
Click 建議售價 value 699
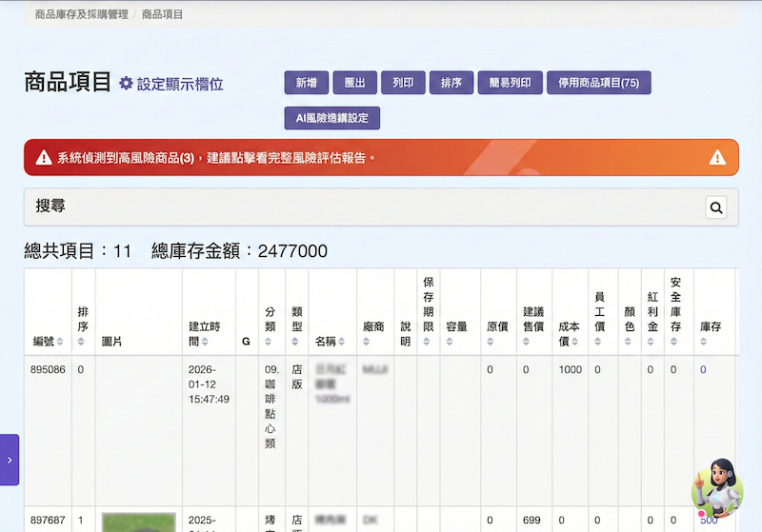(x=531, y=520)
